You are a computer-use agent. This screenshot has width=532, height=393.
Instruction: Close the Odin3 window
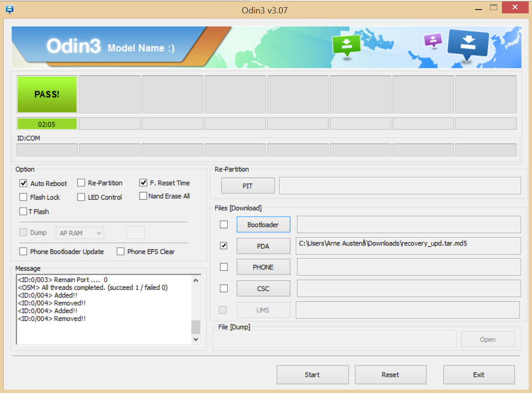(515, 7)
